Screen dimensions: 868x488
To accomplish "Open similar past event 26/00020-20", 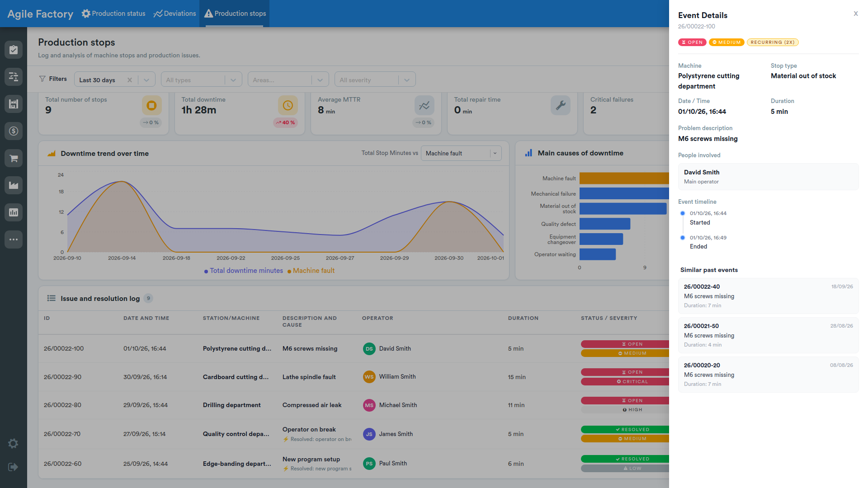I will [769, 375].
